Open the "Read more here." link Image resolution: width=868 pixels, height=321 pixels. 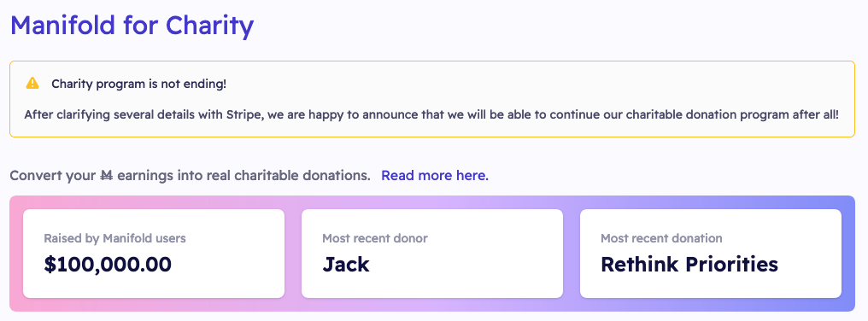435,176
